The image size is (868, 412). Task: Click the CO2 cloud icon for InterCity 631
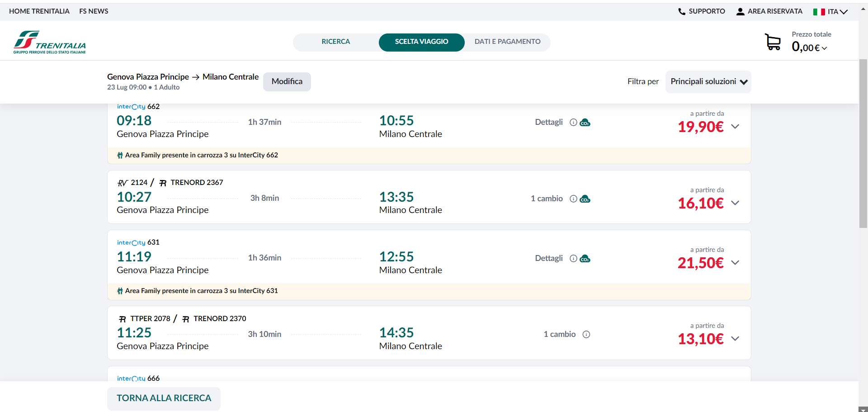[585, 259]
